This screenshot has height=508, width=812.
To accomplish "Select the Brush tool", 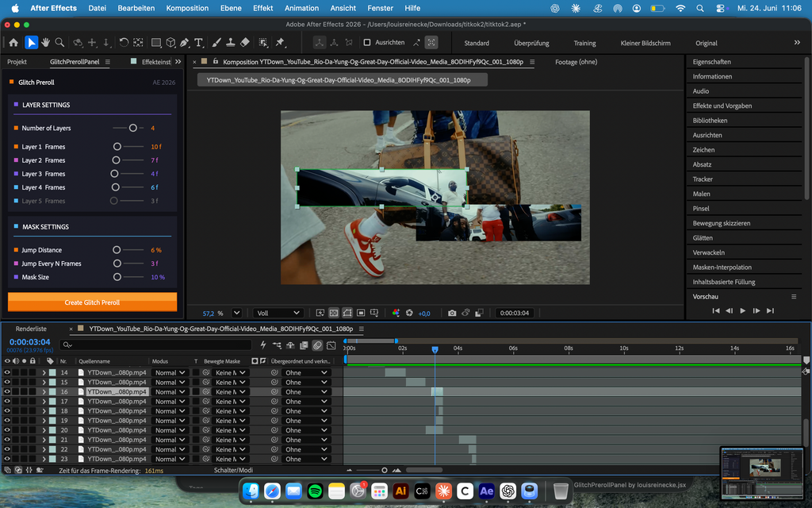I will point(216,43).
